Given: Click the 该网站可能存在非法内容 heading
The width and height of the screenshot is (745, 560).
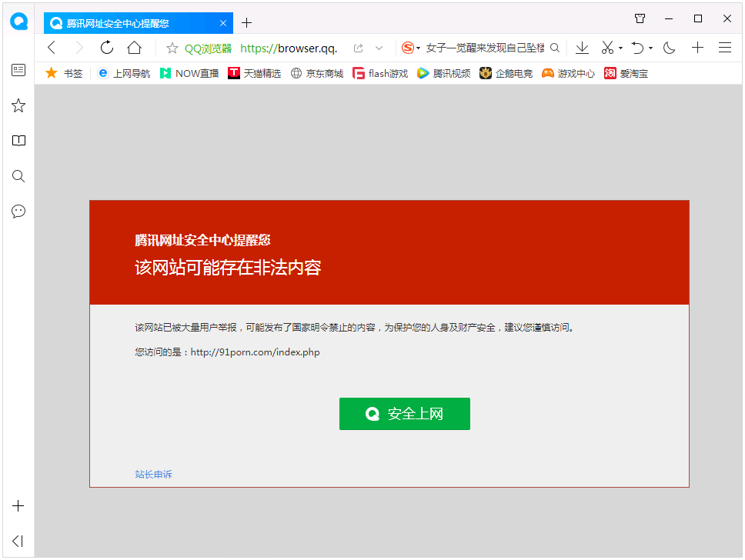Looking at the screenshot, I should (228, 268).
